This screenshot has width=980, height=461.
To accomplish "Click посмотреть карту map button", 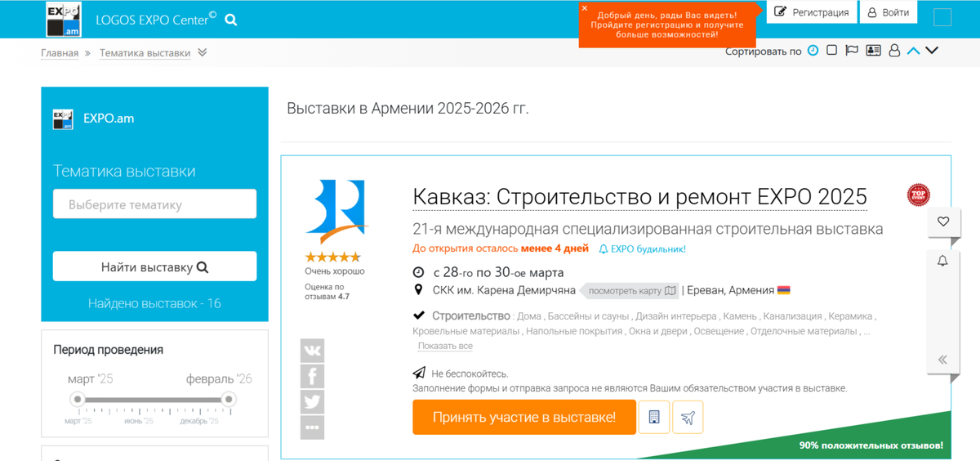I will (x=631, y=290).
